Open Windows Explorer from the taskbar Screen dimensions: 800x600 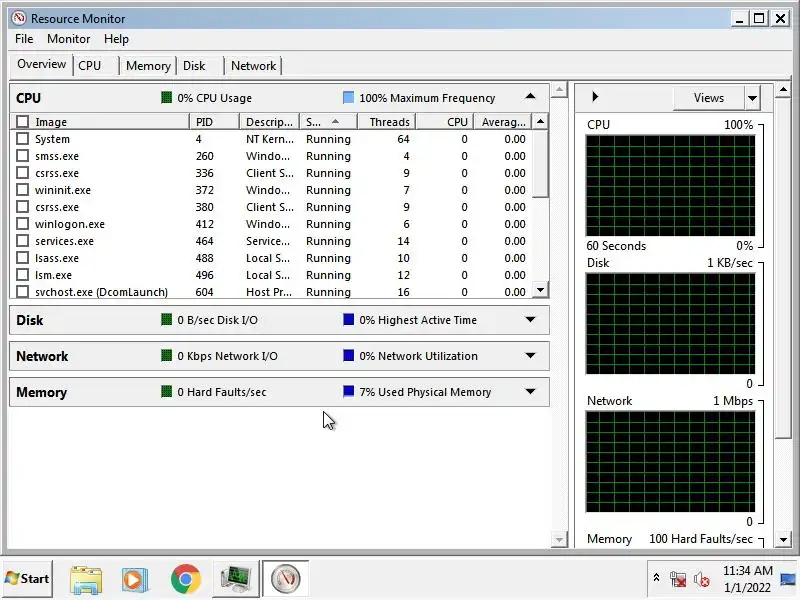(x=86, y=579)
